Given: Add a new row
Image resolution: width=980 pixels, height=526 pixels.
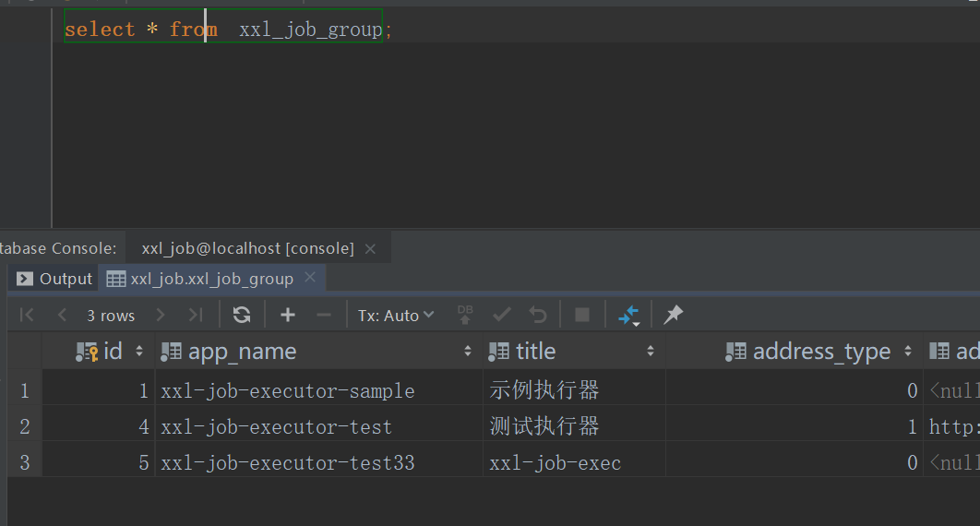Looking at the screenshot, I should [x=288, y=315].
